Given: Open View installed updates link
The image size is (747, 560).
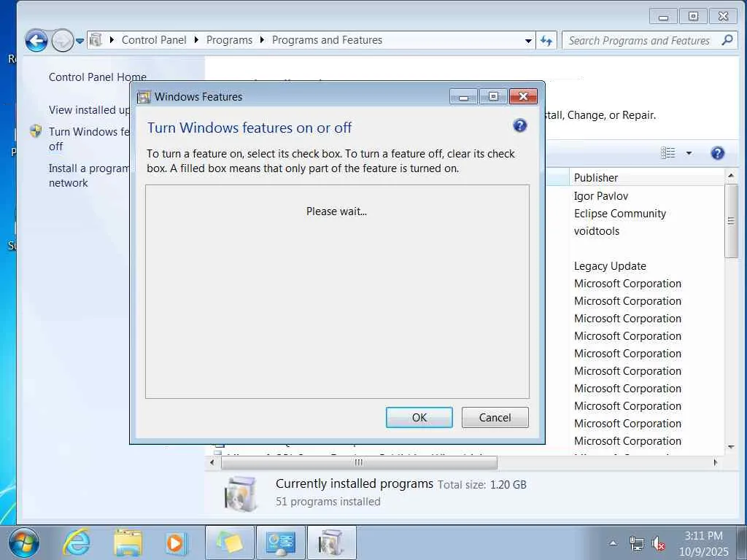Looking at the screenshot, I should pyautogui.click(x=89, y=110).
